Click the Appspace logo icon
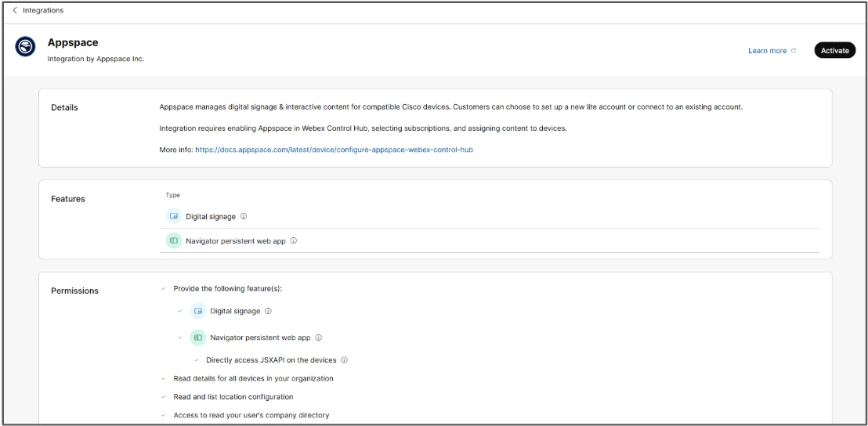The image size is (868, 426). 25,47
